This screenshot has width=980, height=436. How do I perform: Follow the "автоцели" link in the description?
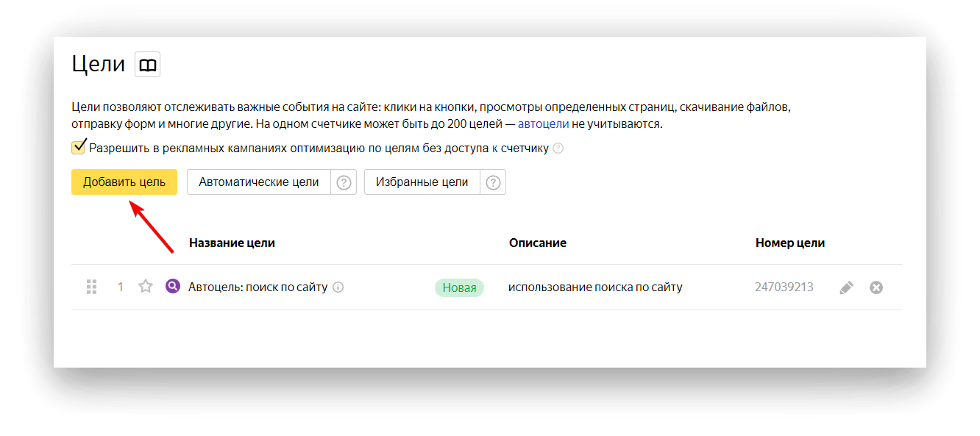pyautogui.click(x=543, y=124)
